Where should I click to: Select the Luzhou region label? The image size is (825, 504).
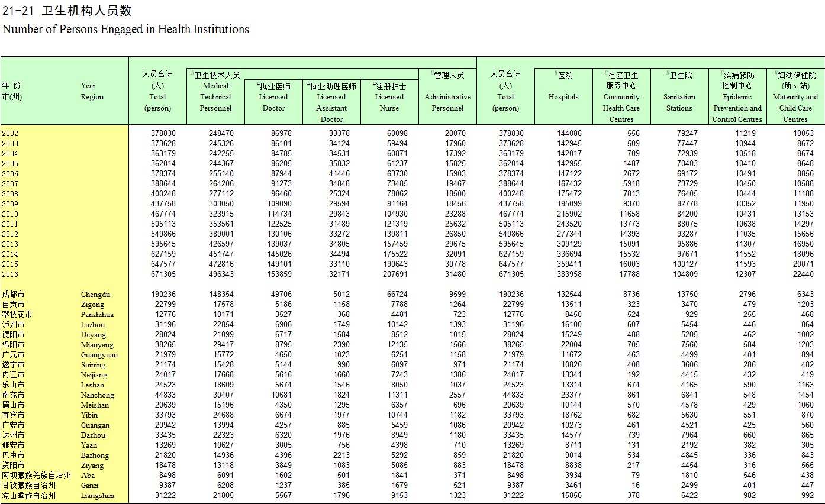[93, 325]
